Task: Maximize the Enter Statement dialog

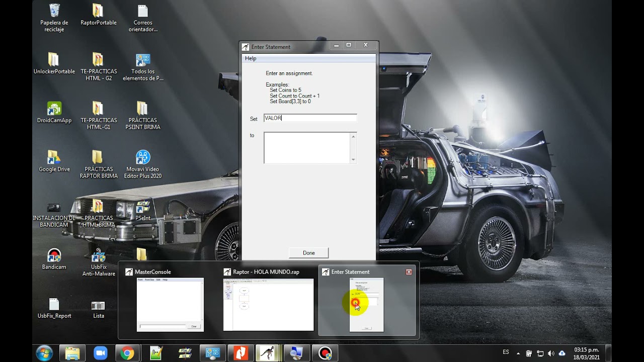Action: 349,45
